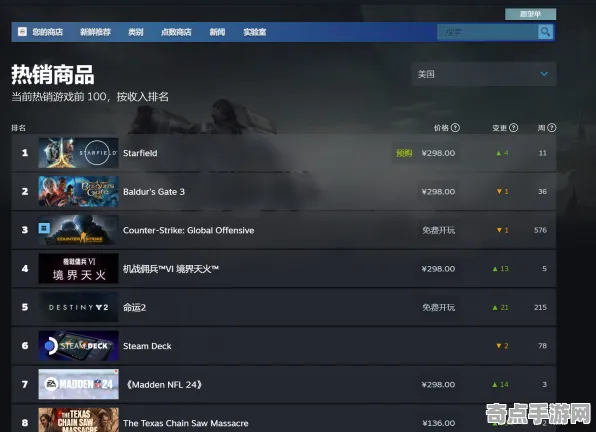596x432 pixels.
Task: Click the store icon beside 您的商店
Action: click(22, 32)
